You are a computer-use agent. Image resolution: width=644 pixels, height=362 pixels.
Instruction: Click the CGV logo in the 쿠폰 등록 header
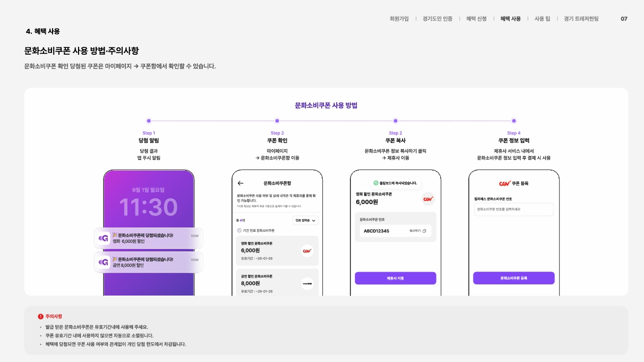coord(505,183)
